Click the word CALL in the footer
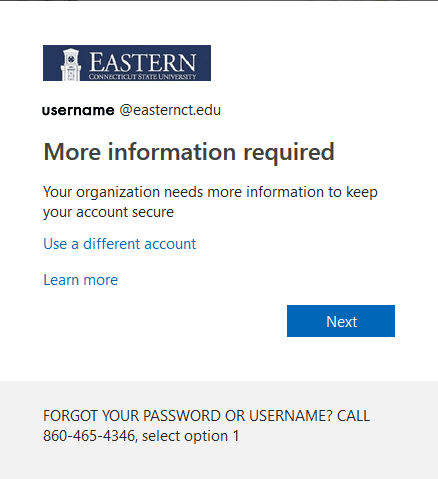The width and height of the screenshot is (438, 479). tap(353, 416)
